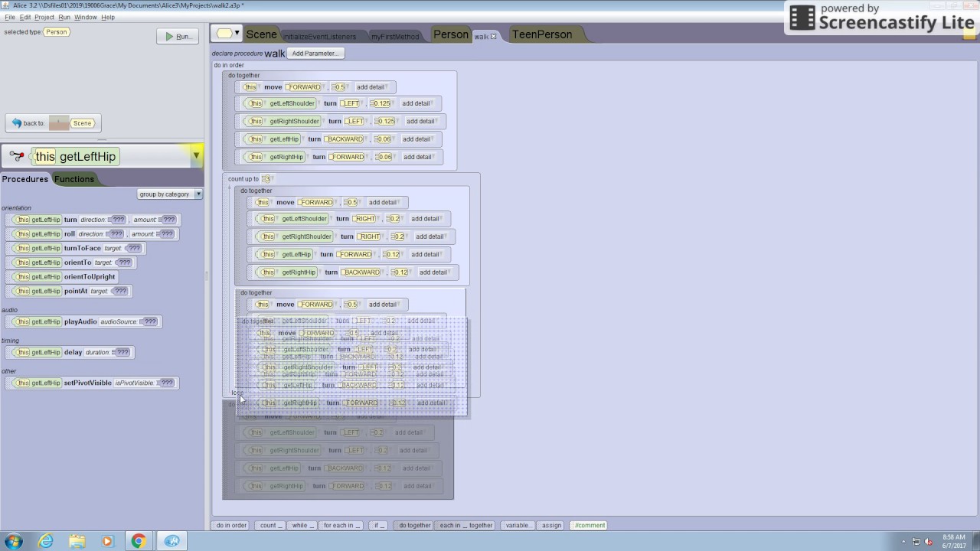Screen dimensions: 980x551
Task: Open the class hexagon dropdown before Scene tab
Action: 227,34
